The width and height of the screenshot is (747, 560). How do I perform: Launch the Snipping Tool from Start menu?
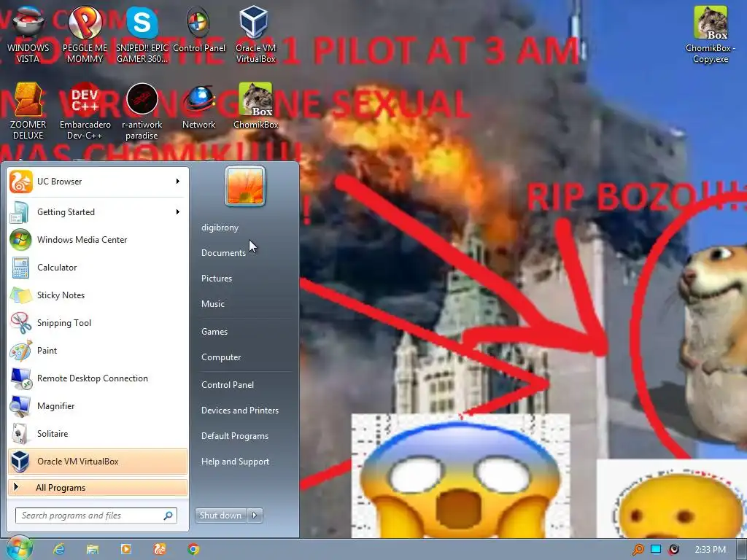tap(98, 323)
